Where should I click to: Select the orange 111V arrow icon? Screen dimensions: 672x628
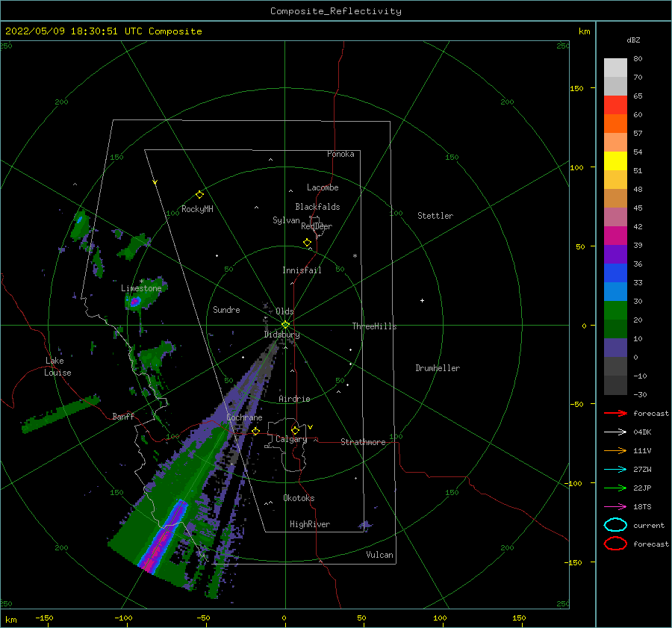point(615,450)
